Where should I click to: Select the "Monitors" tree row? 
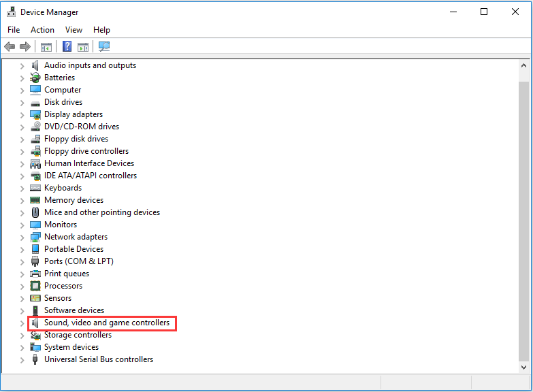pos(54,225)
